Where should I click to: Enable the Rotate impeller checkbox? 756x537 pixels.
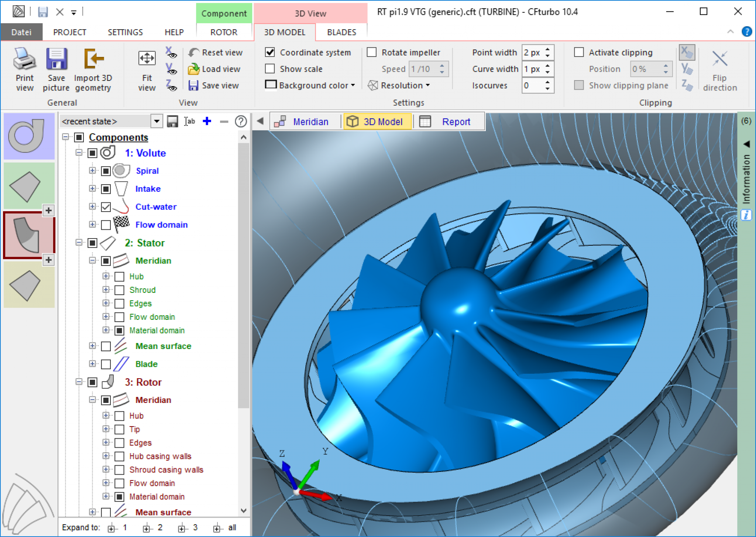(372, 52)
